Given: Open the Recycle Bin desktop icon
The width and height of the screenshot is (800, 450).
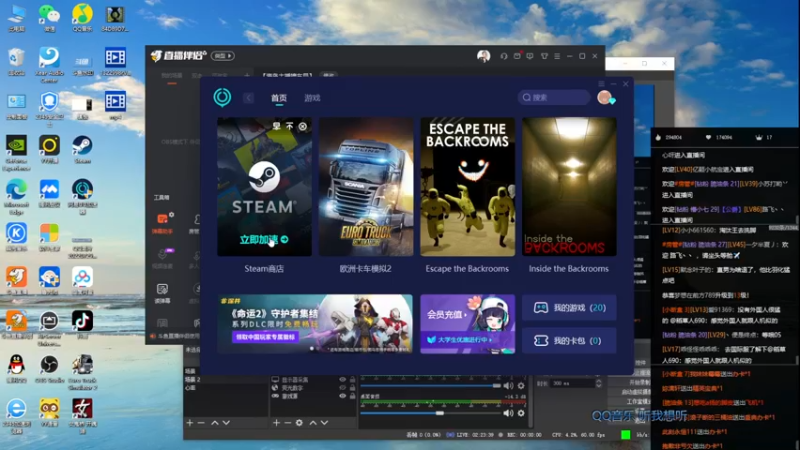Looking at the screenshot, I should [x=16, y=62].
